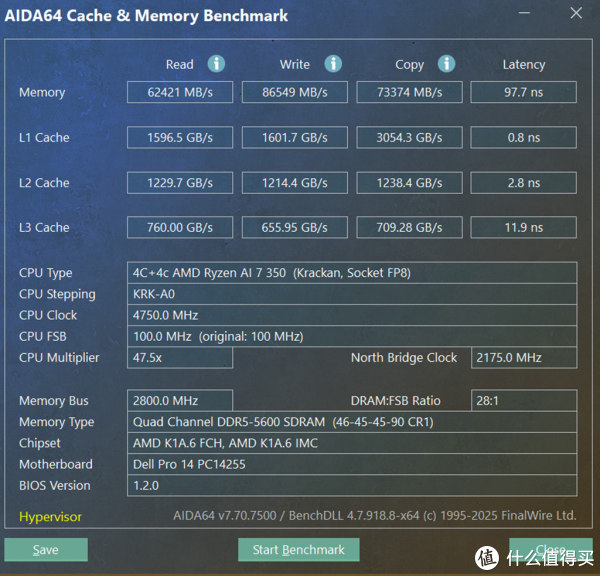Click the info icon beside Read
Image resolution: width=600 pixels, height=576 pixels.
(x=216, y=64)
